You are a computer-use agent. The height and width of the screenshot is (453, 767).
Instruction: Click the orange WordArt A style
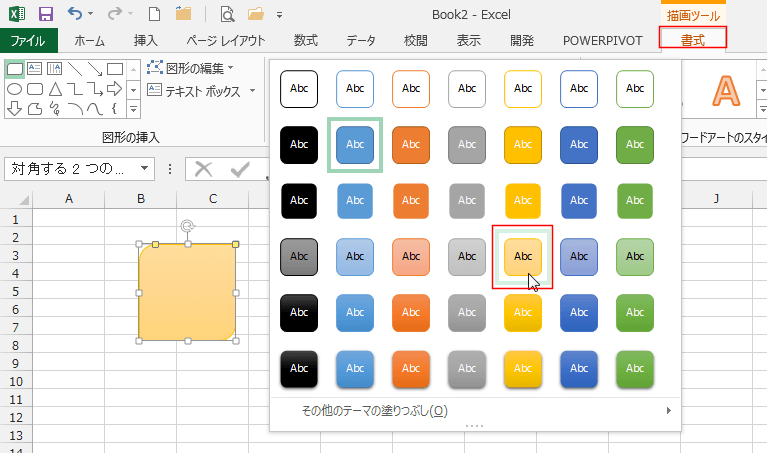coord(725,91)
